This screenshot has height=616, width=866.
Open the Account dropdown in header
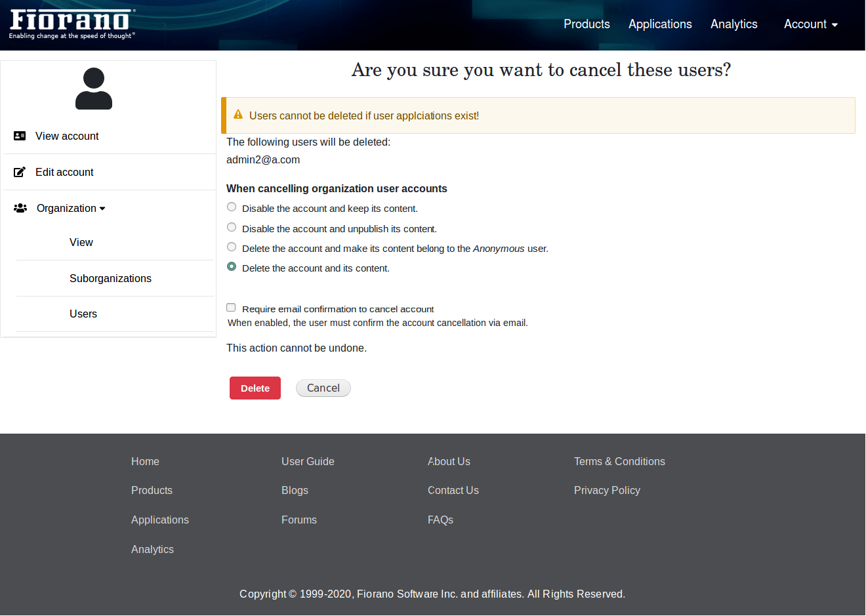coord(810,24)
